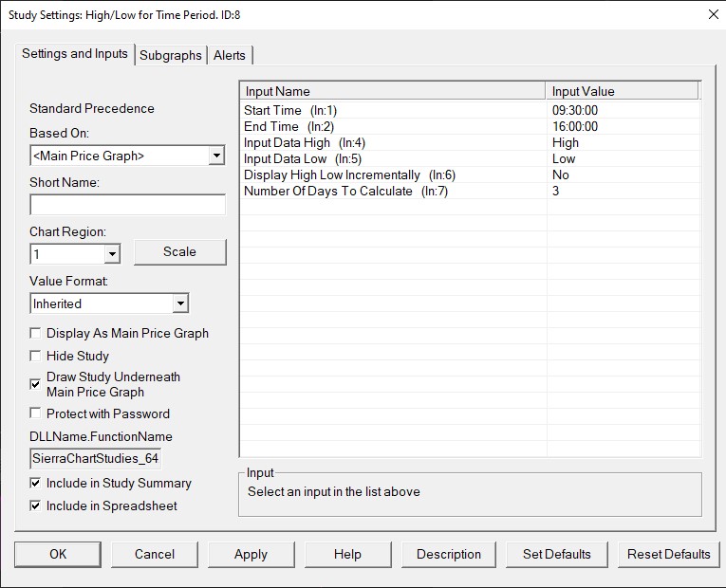Open Help for this study
The width and height of the screenshot is (726, 588).
347,554
